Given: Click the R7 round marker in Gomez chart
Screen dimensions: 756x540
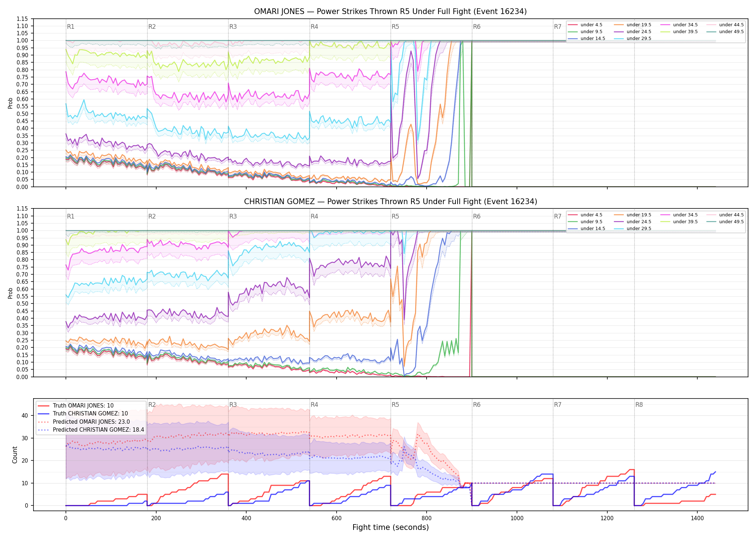Looking at the screenshot, I should (558, 216).
